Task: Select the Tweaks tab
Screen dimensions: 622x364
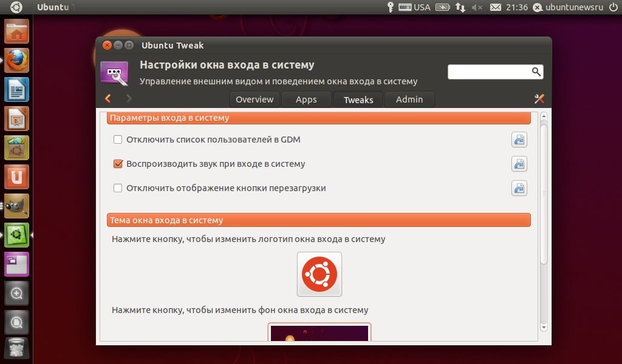Action: coord(358,99)
